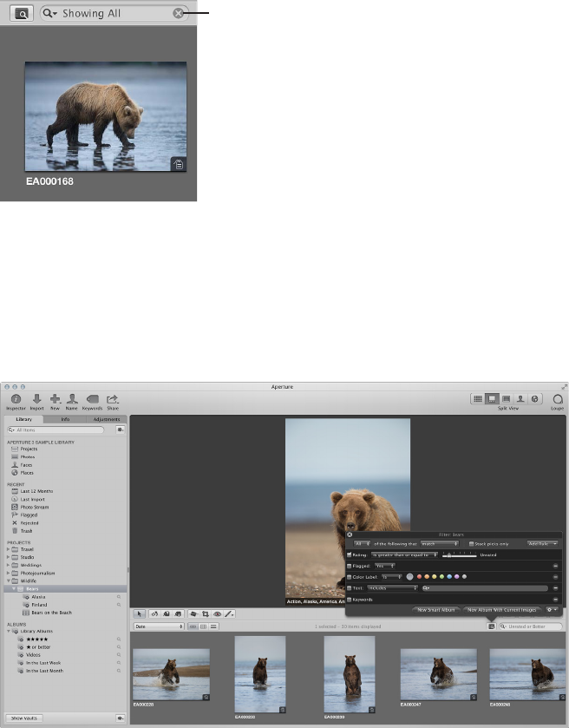Switch to the Adjustments tab
The height and width of the screenshot is (728, 569).
[x=107, y=419]
